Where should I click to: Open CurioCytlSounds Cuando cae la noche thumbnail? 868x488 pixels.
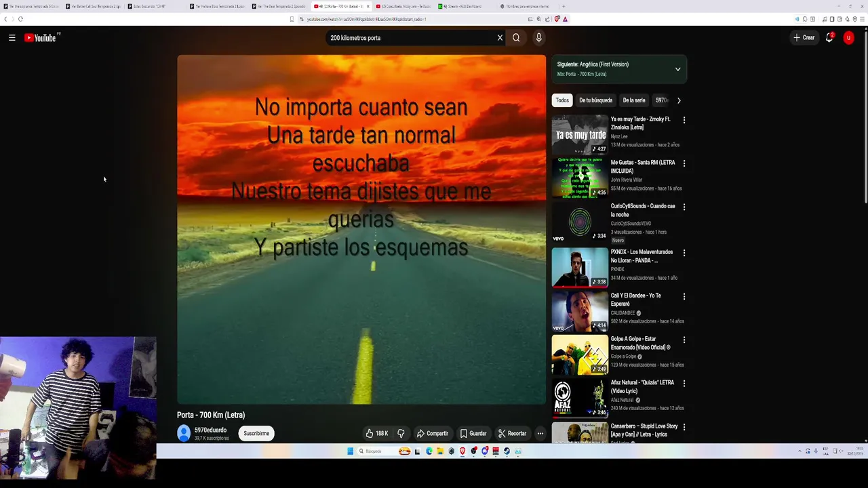[x=580, y=222]
